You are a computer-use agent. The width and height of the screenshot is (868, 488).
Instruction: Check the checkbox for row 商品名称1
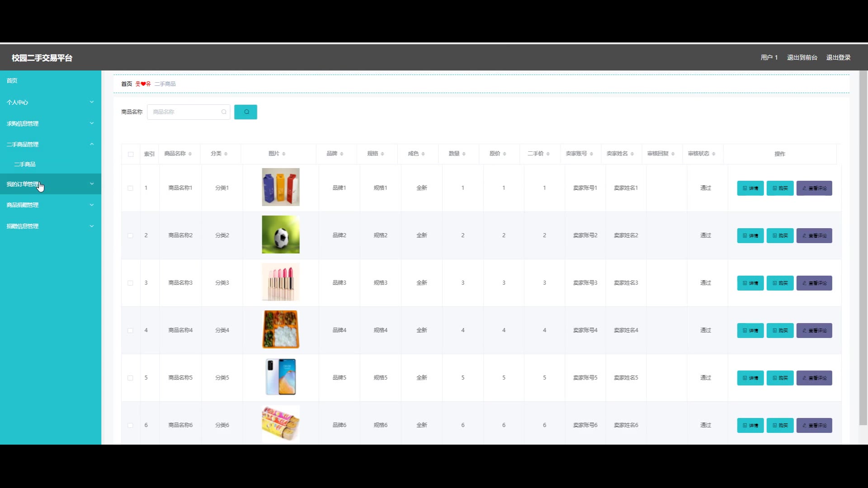coord(130,188)
